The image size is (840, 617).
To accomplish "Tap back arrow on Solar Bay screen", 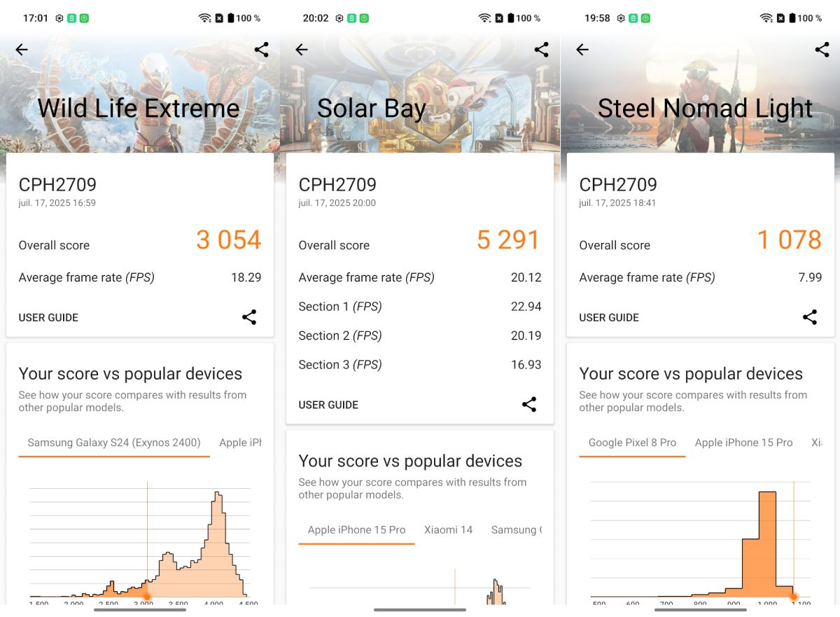I will click(x=302, y=50).
